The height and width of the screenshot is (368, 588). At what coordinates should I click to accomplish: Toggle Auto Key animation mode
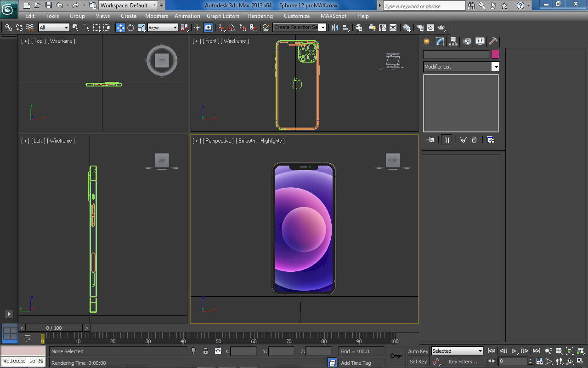[x=418, y=351]
